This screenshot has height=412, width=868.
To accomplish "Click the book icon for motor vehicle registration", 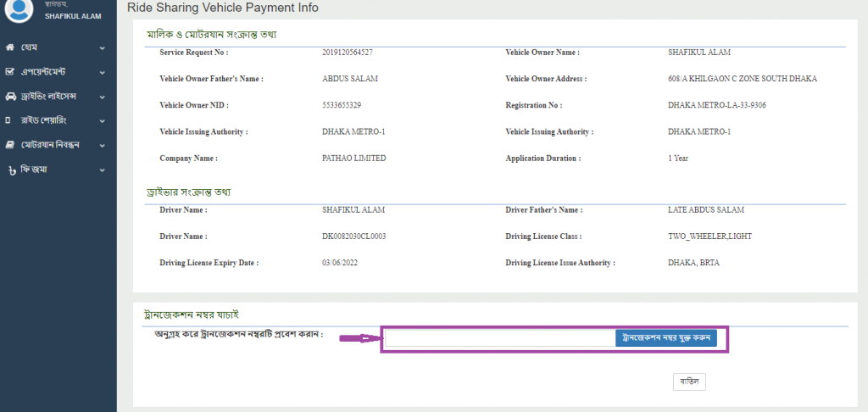I will point(9,145).
